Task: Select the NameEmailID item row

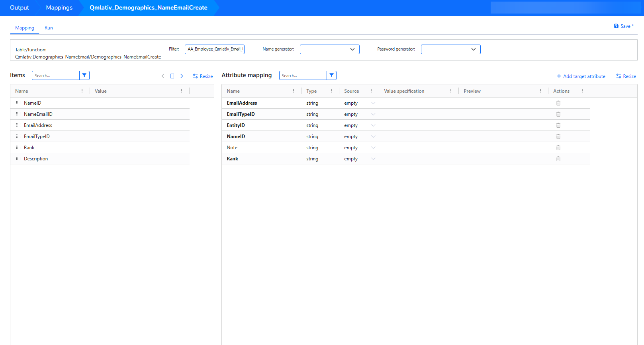Action: pyautogui.click(x=100, y=114)
